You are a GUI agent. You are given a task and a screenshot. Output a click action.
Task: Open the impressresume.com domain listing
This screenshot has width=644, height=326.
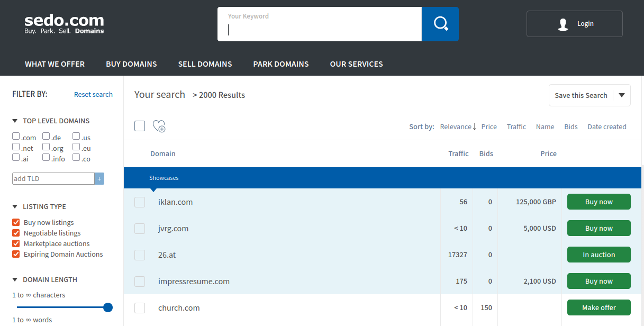tap(194, 282)
